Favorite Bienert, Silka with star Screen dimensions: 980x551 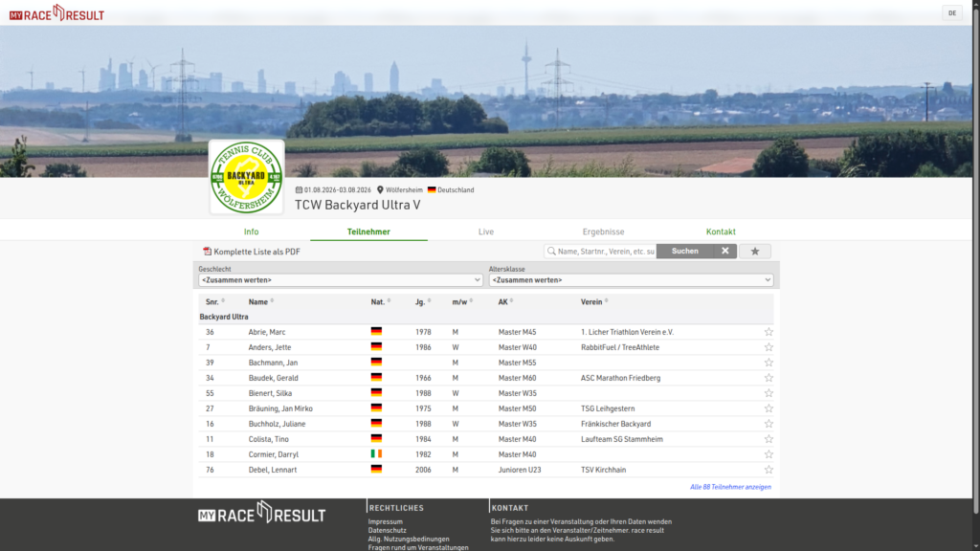[768, 393]
